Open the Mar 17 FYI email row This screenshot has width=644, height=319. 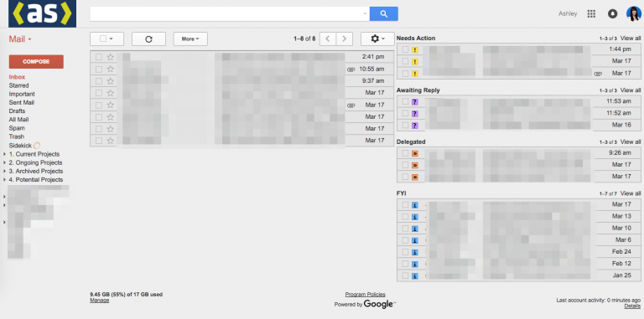519,204
